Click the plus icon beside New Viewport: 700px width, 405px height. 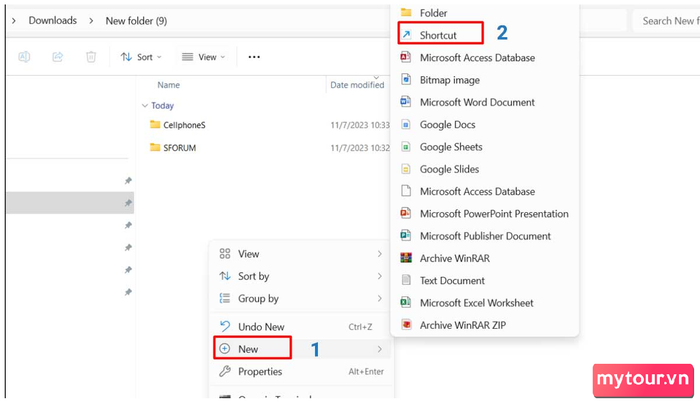coord(225,349)
